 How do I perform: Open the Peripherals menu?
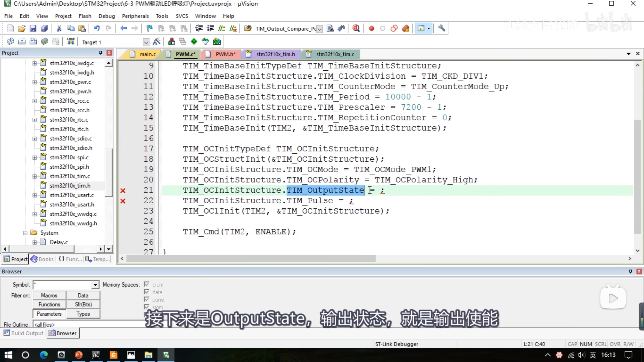[135, 16]
